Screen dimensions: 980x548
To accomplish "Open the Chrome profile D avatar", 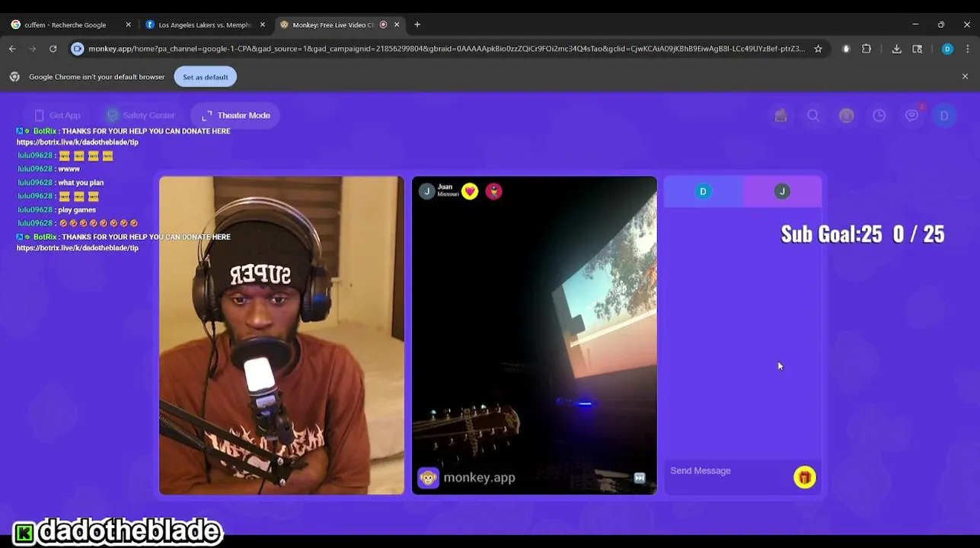I will click(x=947, y=49).
